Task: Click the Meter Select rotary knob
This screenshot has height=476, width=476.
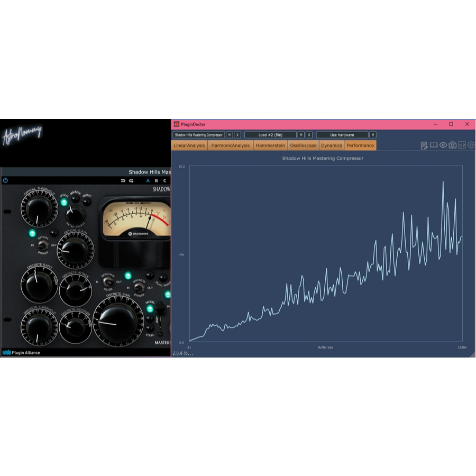Action: click(75, 215)
